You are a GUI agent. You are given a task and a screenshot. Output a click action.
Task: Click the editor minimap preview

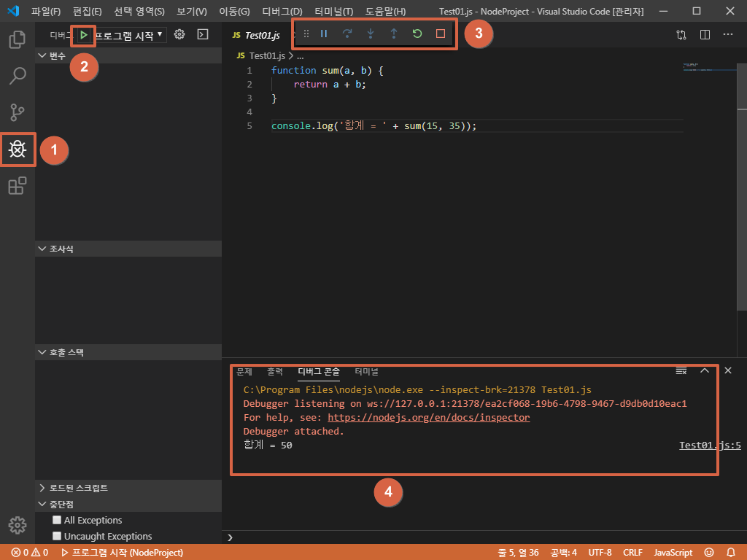click(x=709, y=67)
